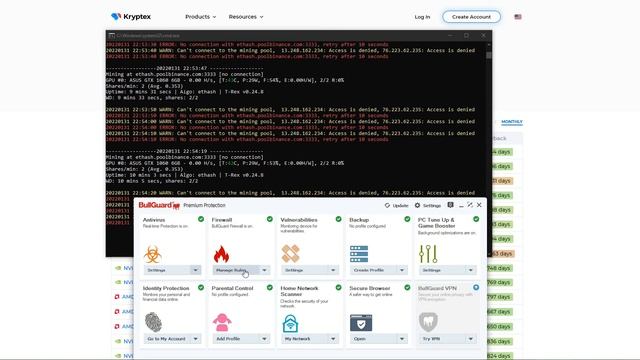Open the Resources menu on Kryptex

pyautogui.click(x=246, y=17)
